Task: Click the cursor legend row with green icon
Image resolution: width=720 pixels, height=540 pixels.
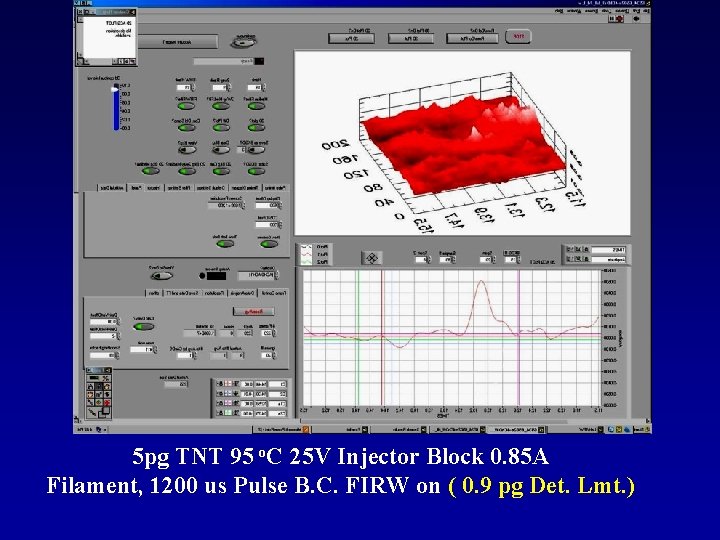Action: coord(251,412)
